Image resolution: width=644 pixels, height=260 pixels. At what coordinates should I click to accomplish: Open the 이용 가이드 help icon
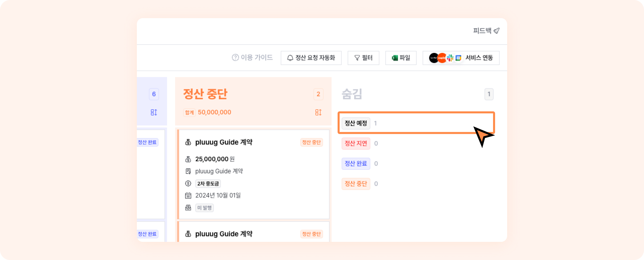coord(235,58)
